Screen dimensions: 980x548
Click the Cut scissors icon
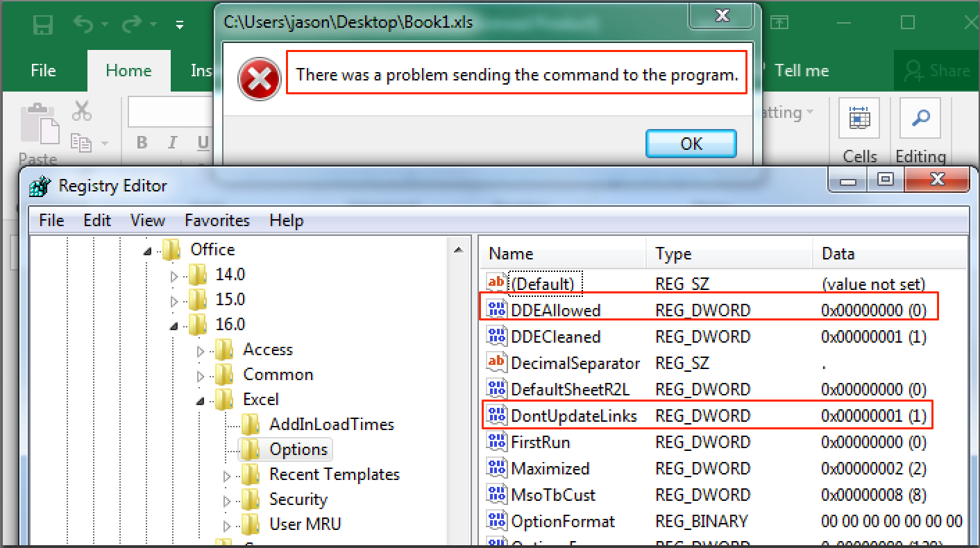pos(82,111)
